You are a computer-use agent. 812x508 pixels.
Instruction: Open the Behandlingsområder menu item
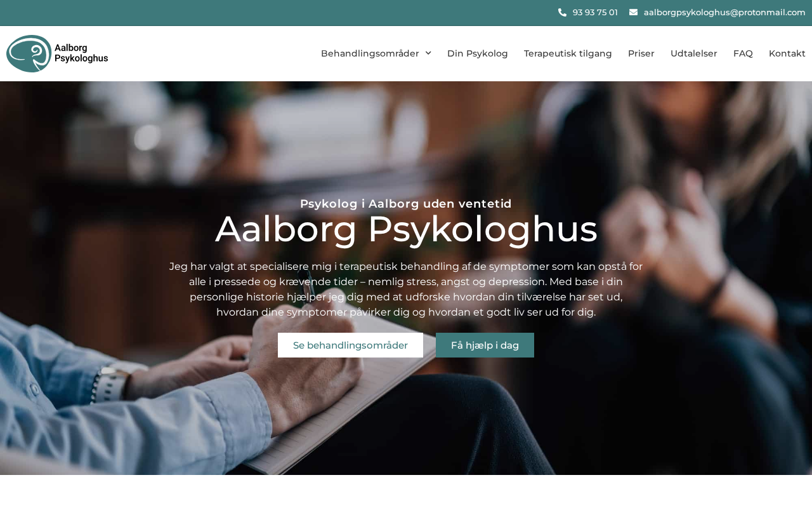(370, 53)
